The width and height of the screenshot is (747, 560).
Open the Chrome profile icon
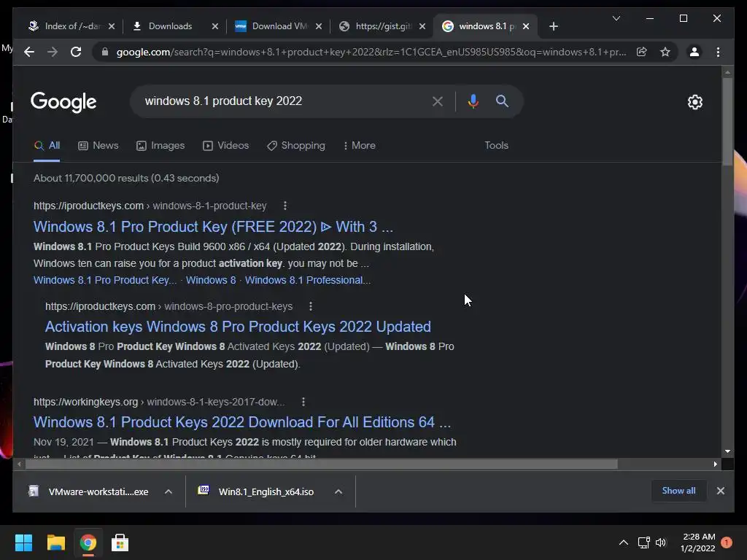(x=694, y=52)
